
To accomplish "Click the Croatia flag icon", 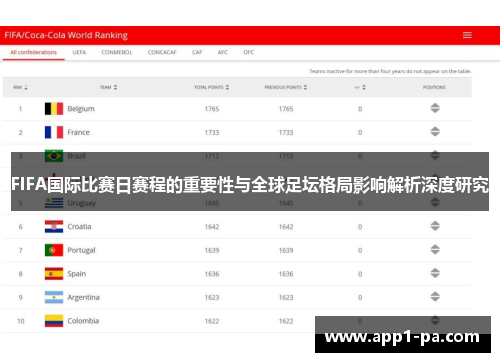I will [54, 227].
